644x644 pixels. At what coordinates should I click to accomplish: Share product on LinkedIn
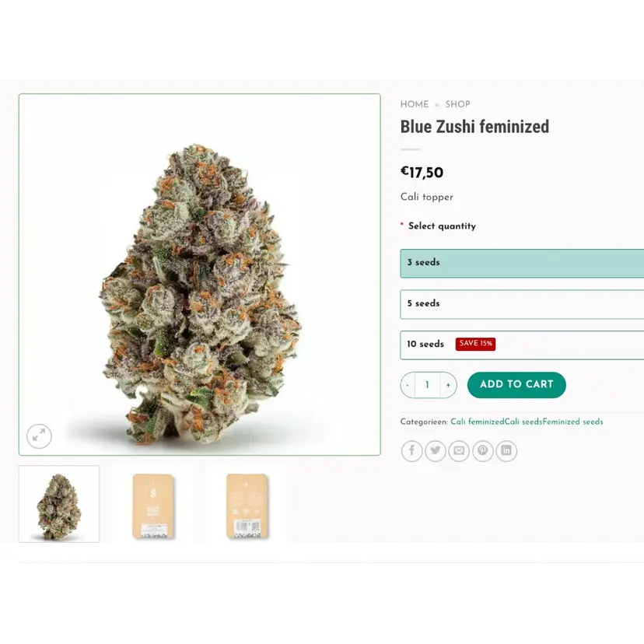click(506, 450)
